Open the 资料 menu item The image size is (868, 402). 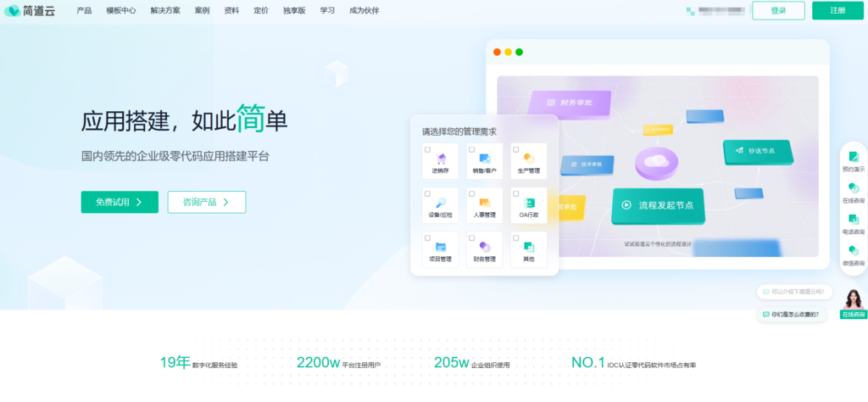click(x=231, y=10)
